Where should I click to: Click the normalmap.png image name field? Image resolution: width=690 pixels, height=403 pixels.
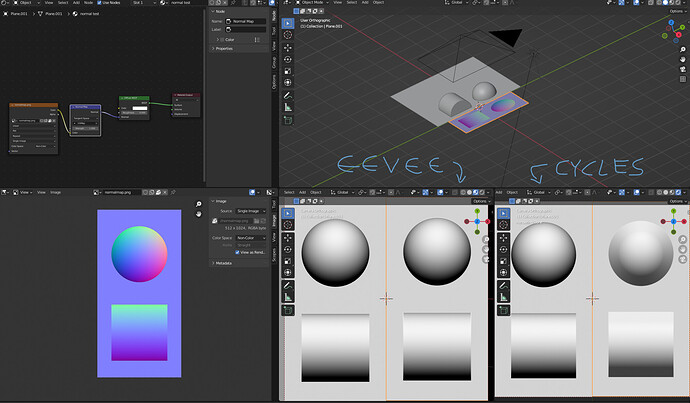(x=122, y=192)
